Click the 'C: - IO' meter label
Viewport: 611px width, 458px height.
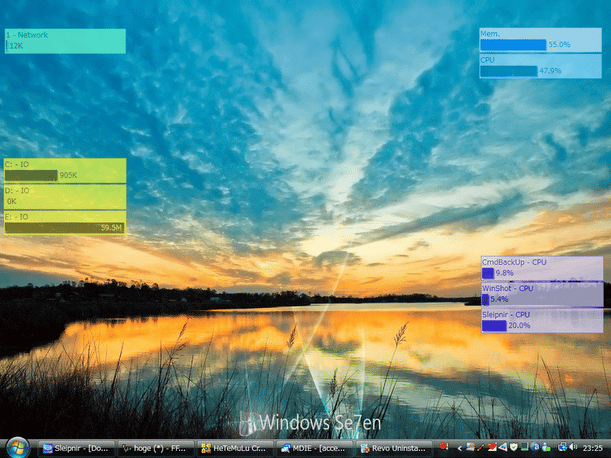(17, 164)
